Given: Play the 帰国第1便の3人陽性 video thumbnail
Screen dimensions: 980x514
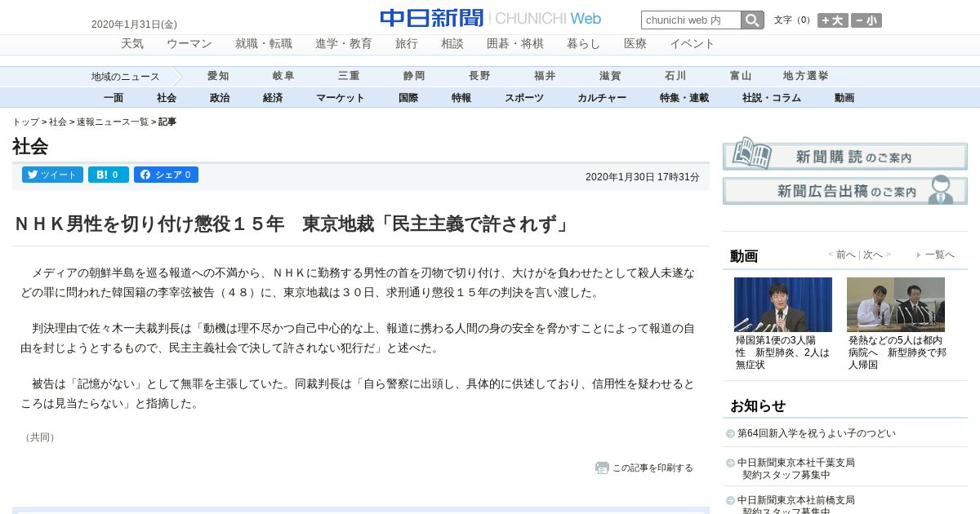Looking at the screenshot, I should tap(783, 304).
